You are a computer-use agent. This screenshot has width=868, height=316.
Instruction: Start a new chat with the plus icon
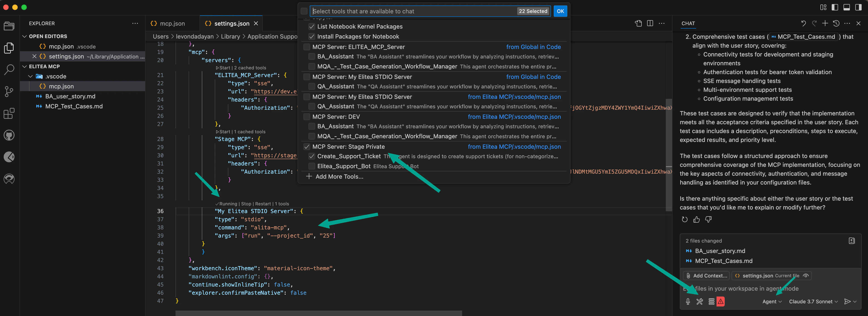click(825, 23)
